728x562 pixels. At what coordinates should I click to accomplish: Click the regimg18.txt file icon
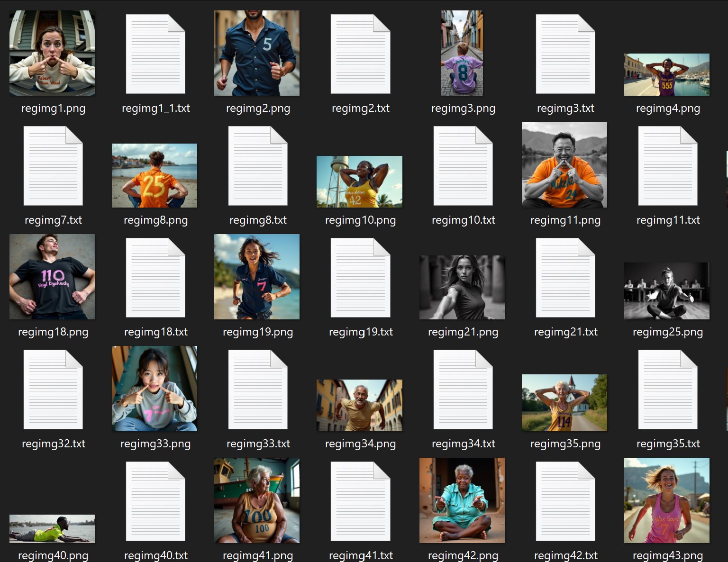pyautogui.click(x=155, y=278)
